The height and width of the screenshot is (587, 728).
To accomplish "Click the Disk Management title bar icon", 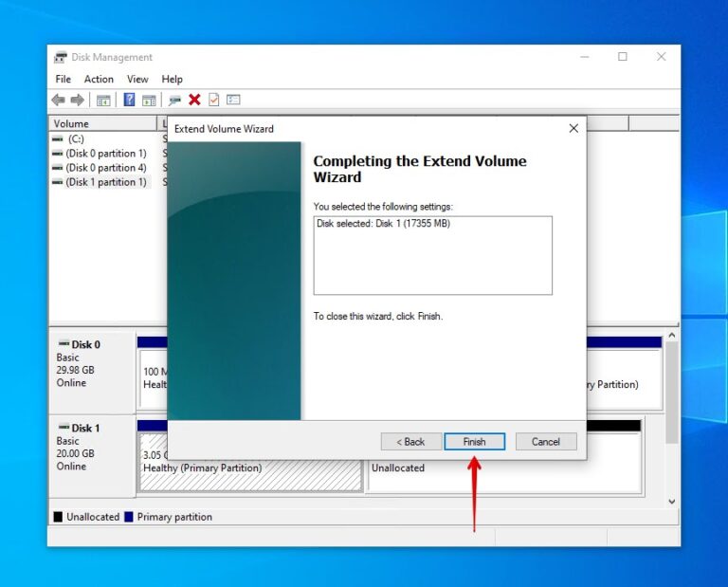I will tap(61, 57).
